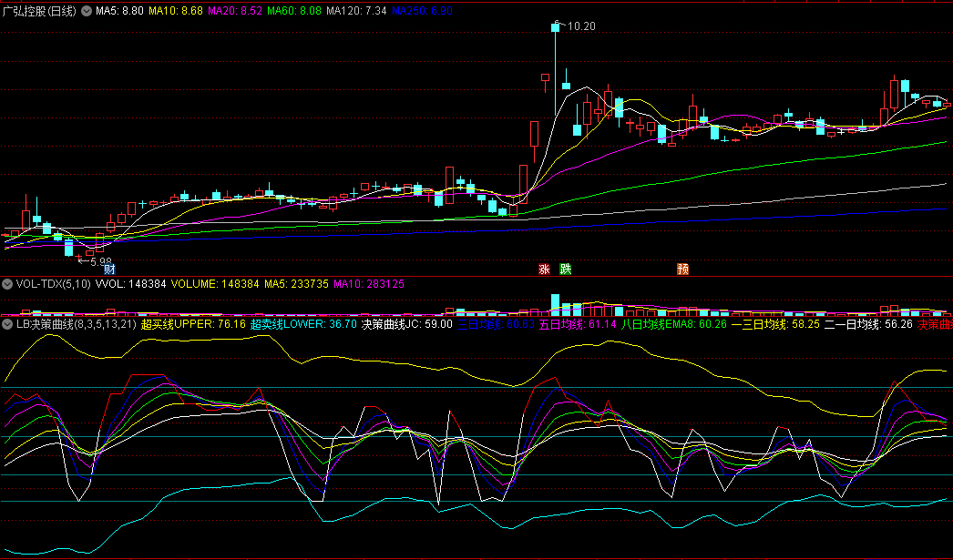The width and height of the screenshot is (953, 560).
Task: Open the VOL-TDX indicator dropdown arrow
Action: coord(7,284)
